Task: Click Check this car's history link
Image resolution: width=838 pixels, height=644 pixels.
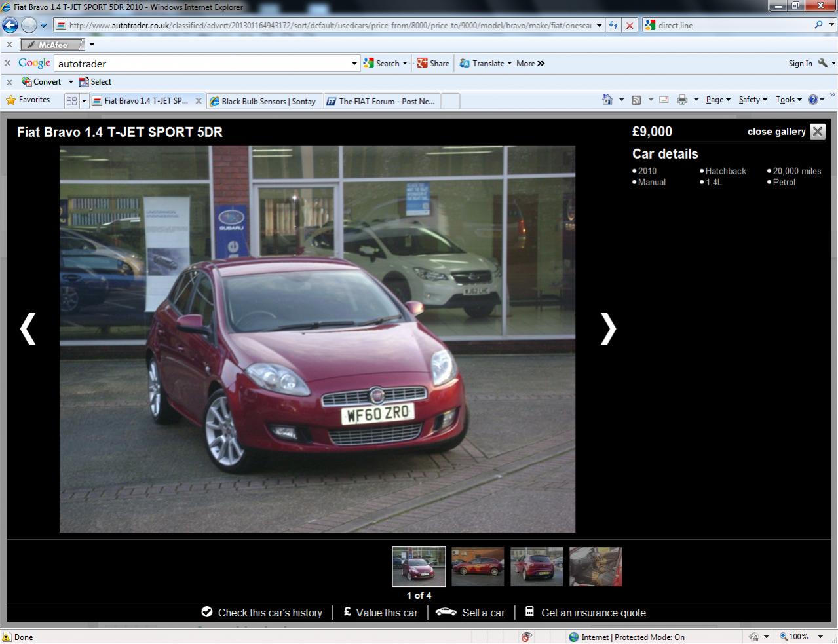Action: [x=269, y=613]
